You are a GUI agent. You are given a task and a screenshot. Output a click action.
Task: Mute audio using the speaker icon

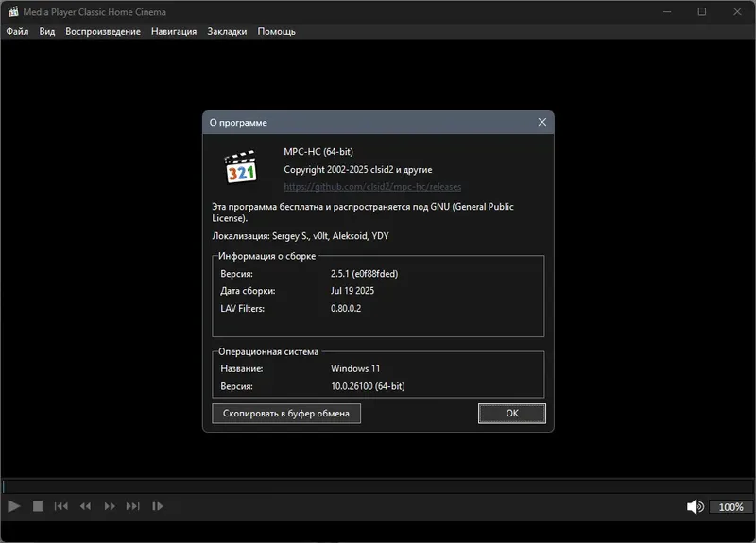(x=695, y=506)
